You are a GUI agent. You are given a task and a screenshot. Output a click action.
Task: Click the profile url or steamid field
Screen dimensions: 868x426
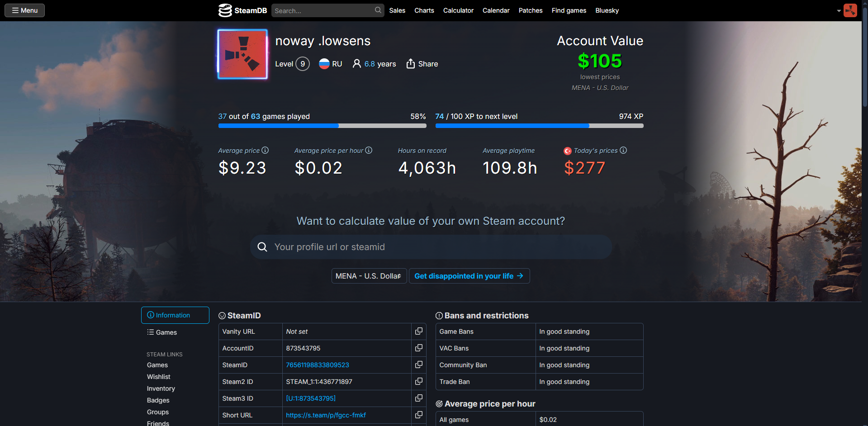point(431,247)
